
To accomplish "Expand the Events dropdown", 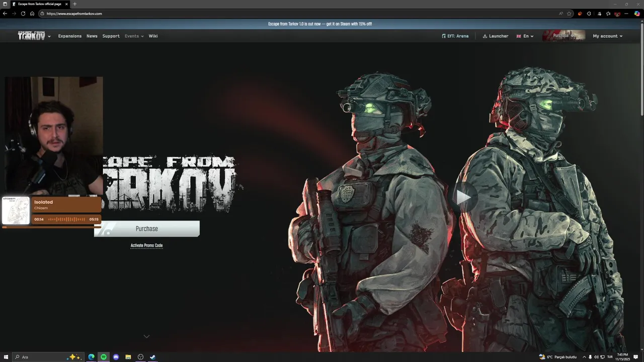I will (134, 36).
